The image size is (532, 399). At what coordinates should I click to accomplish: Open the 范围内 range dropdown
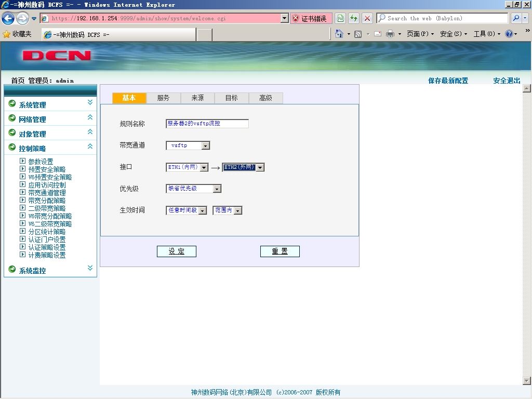[228, 210]
